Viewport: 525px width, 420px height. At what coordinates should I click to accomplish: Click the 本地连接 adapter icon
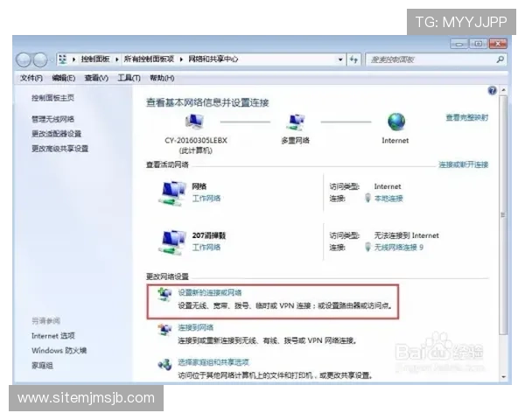pyautogui.click(x=367, y=198)
